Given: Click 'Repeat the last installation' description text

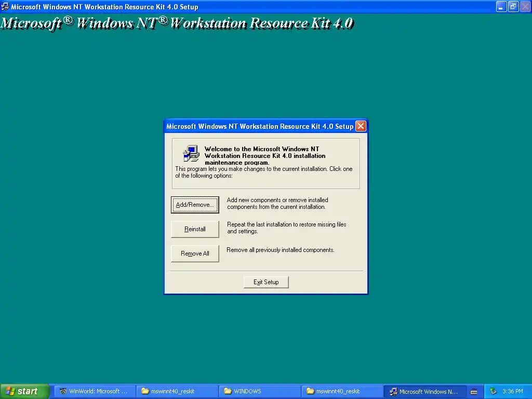Looking at the screenshot, I should pos(286,228).
